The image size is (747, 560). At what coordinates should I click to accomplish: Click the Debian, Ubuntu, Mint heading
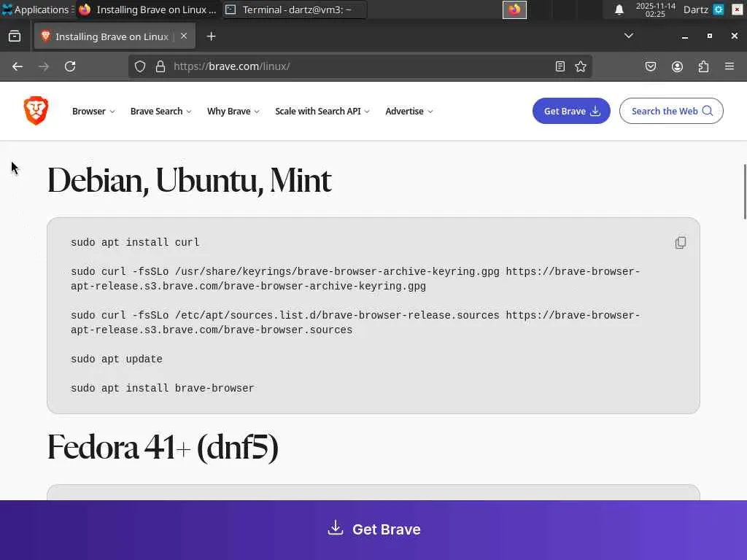(x=189, y=181)
